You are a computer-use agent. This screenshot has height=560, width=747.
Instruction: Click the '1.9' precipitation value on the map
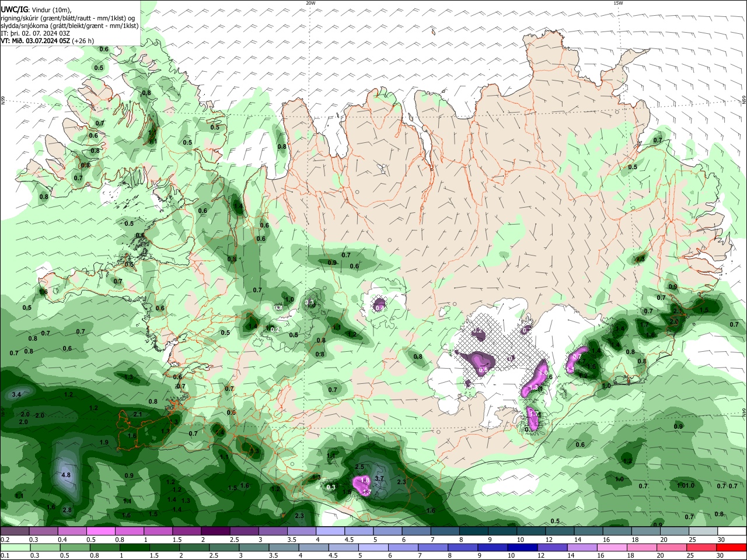104,443
